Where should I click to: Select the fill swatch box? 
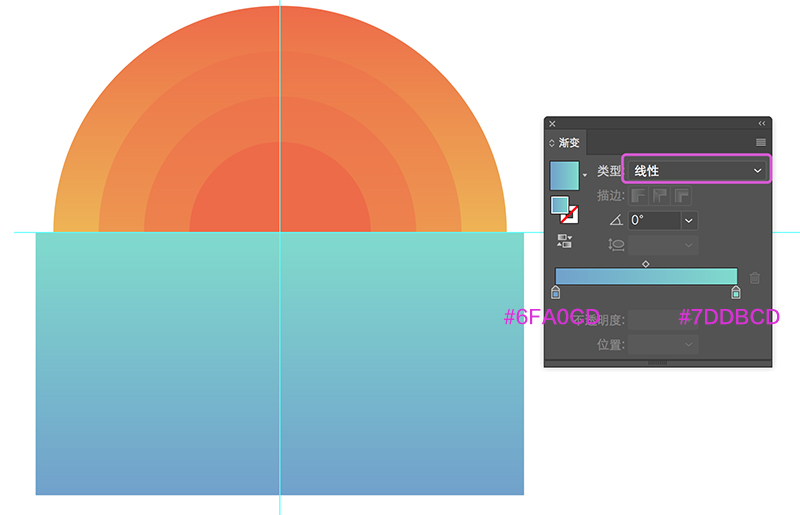pyautogui.click(x=560, y=205)
